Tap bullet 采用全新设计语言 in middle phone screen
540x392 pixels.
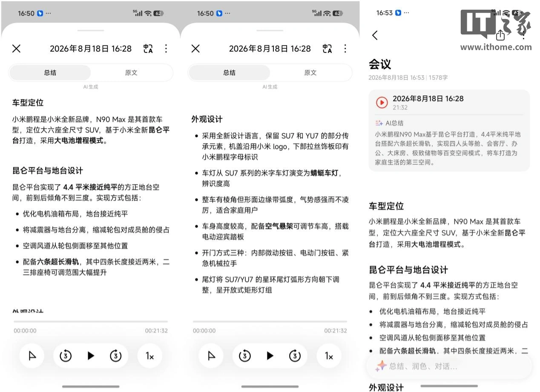coord(276,146)
